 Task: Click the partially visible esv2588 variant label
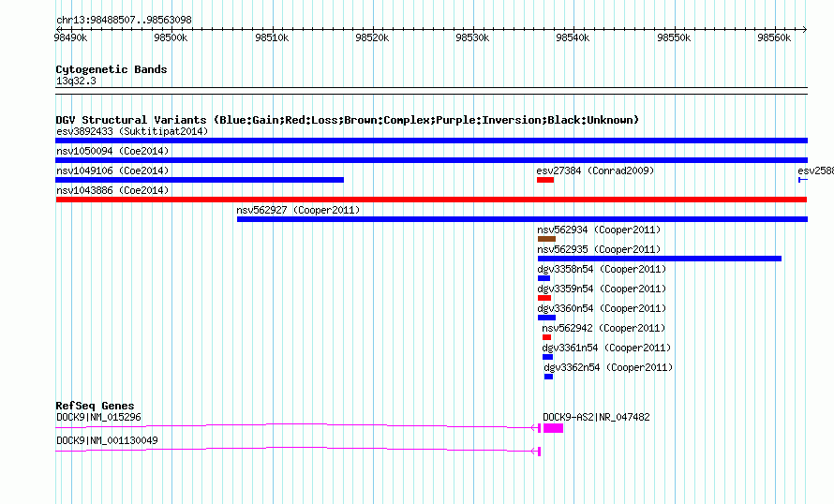click(815, 170)
